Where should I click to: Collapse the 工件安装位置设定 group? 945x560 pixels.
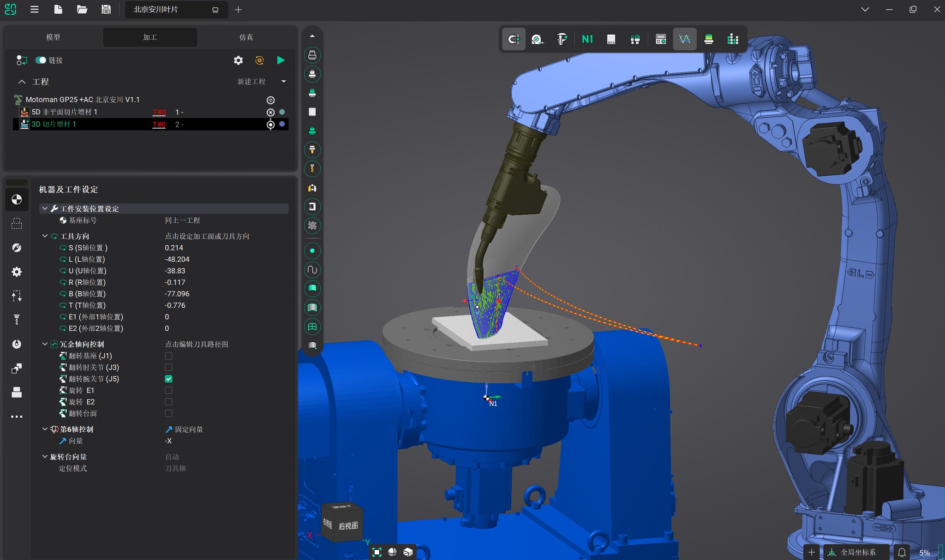point(45,209)
